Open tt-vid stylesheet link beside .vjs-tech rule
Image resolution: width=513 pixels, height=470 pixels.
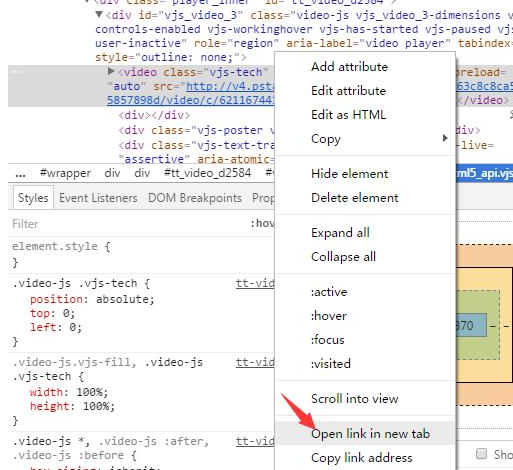(x=255, y=283)
